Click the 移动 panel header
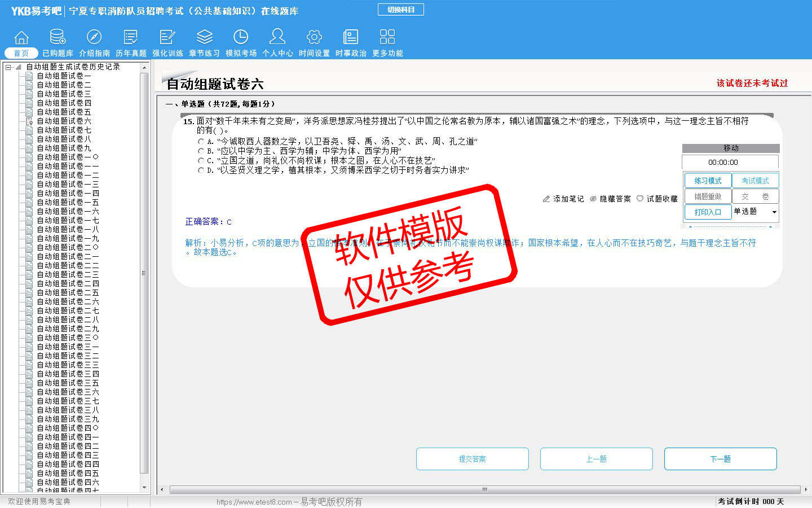812x508 pixels. [731, 148]
